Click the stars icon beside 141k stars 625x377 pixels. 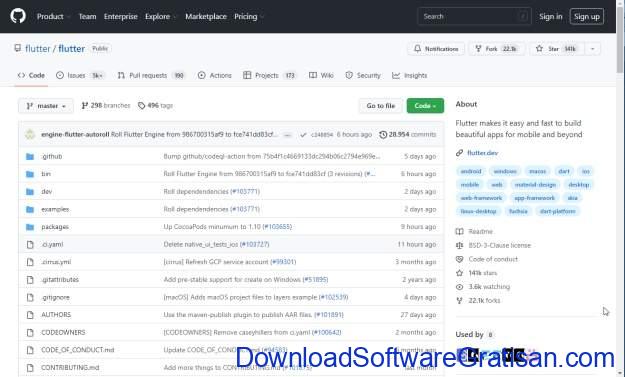click(x=460, y=273)
